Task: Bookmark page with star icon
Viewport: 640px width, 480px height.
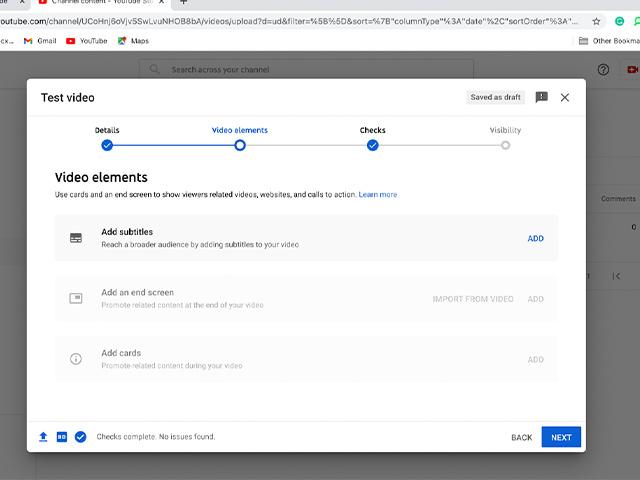Action: (x=596, y=21)
